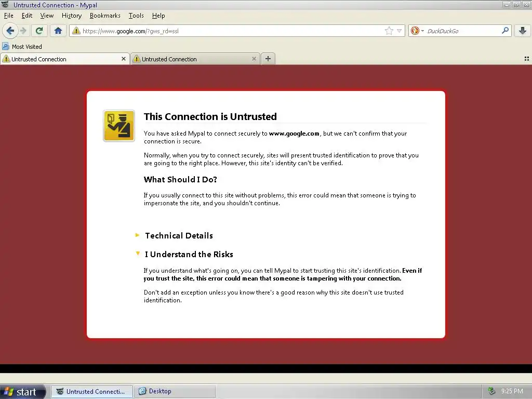Screen dimensions: 532x399
Task: Bookmark this page with the star icon
Action: click(389, 31)
